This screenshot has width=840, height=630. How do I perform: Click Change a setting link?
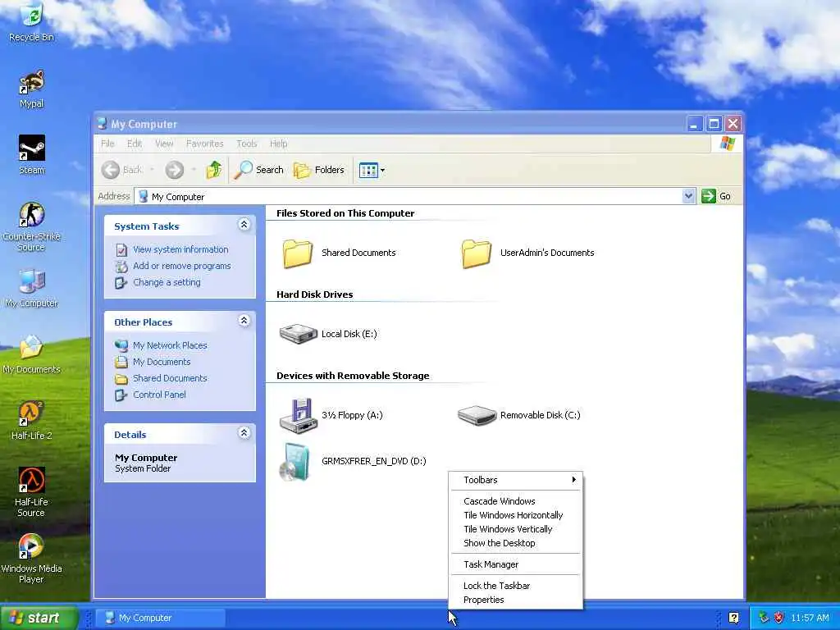167,282
